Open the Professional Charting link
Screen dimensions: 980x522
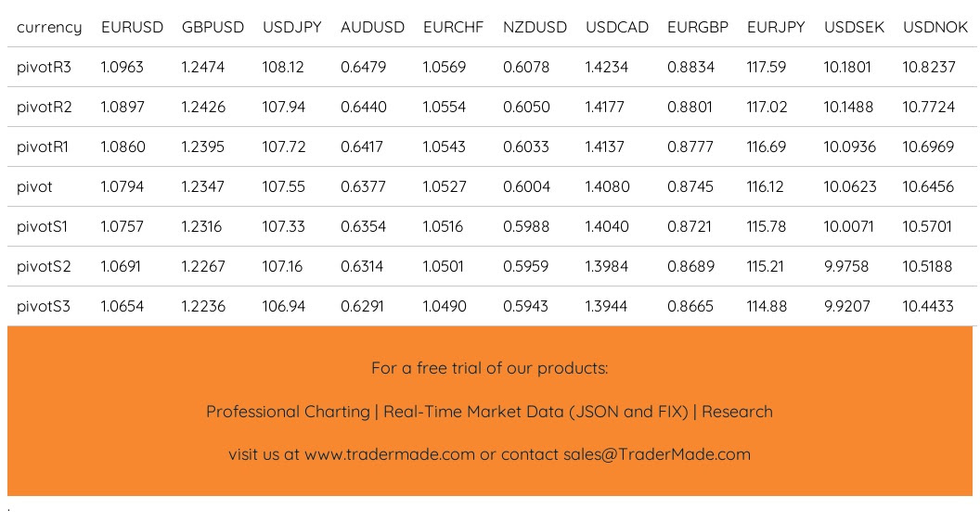288,412
